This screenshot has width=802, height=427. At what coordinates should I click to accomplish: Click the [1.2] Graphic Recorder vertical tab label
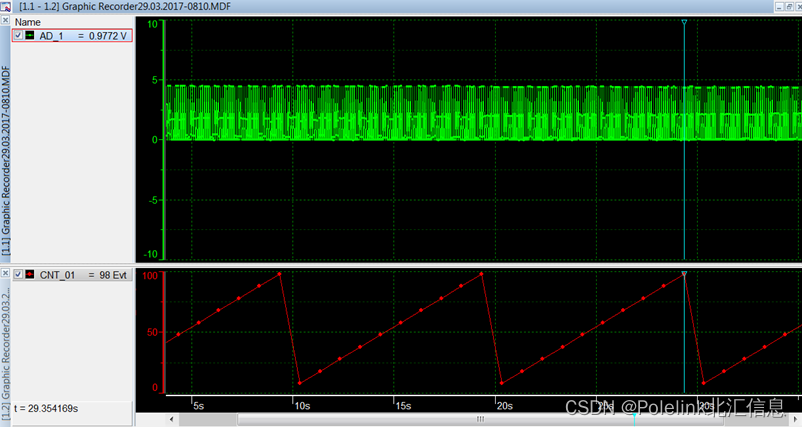tap(6, 353)
